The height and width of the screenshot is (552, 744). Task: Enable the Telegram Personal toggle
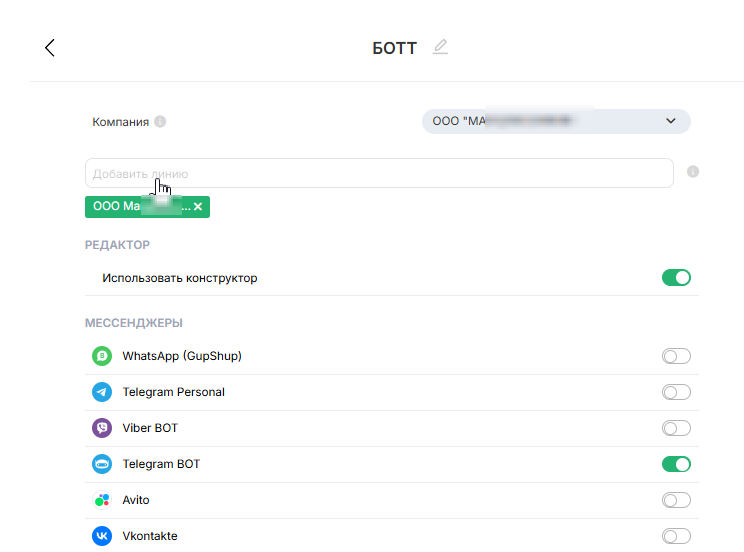click(676, 392)
